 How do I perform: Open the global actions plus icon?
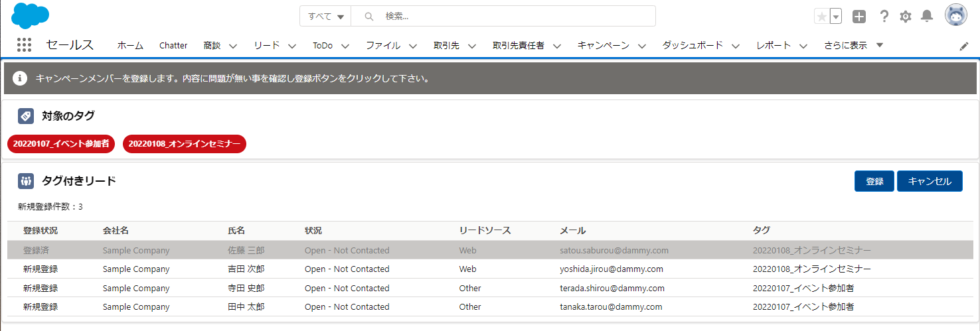coord(859,17)
